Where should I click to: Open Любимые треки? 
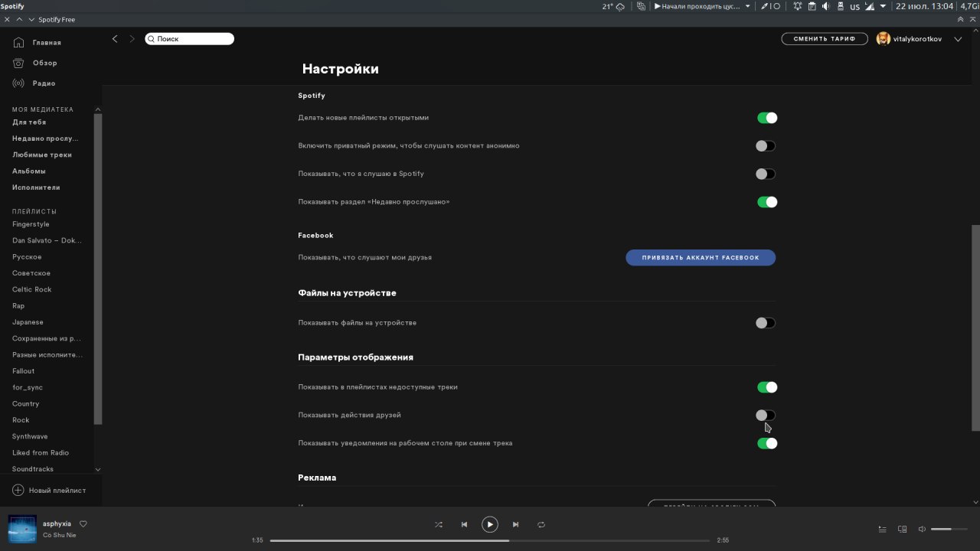[42, 155]
